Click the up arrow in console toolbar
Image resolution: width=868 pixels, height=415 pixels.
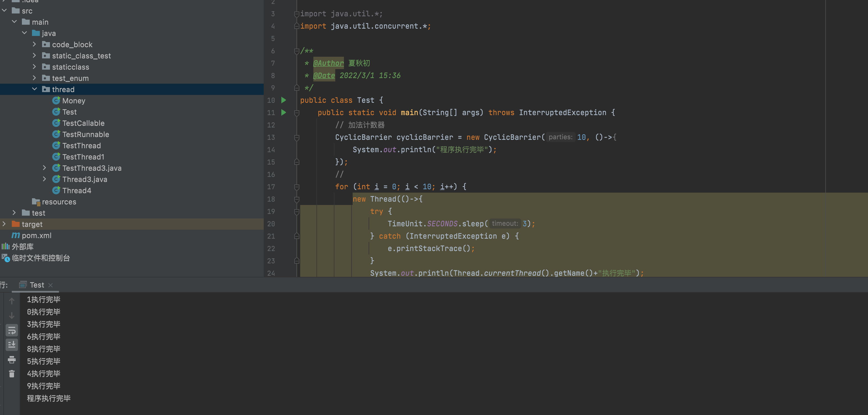pyautogui.click(x=12, y=301)
